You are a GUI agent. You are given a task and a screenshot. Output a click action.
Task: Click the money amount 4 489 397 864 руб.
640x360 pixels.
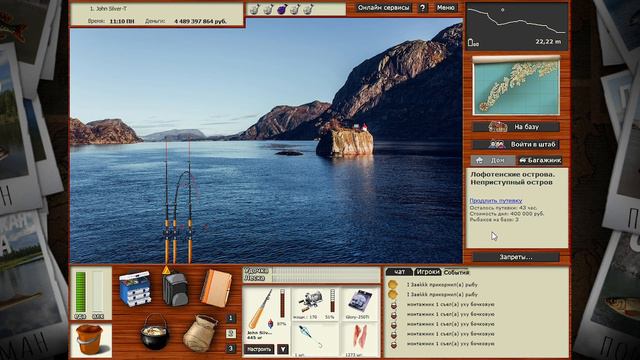[x=200, y=21]
